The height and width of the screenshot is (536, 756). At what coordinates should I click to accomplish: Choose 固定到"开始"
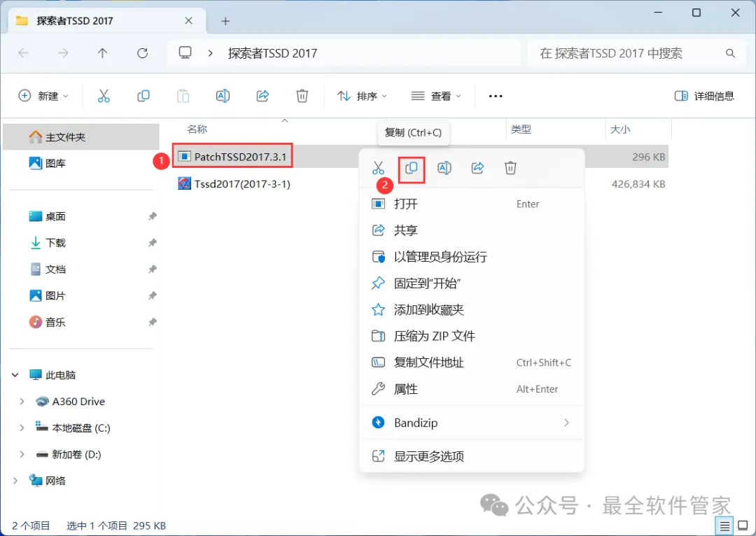[x=472, y=283]
